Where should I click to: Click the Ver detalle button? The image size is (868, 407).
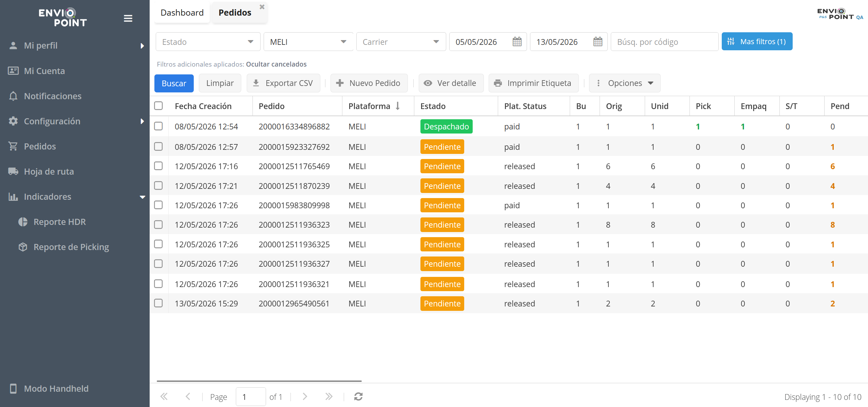pos(451,83)
